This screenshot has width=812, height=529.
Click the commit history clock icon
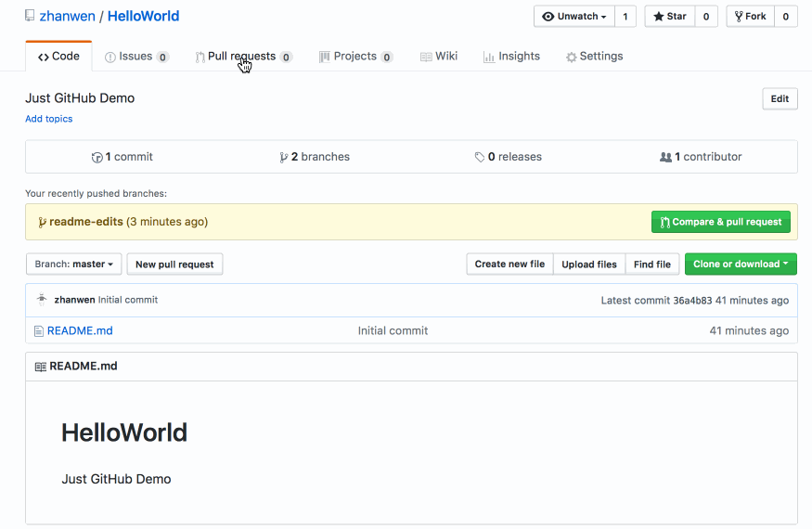[97, 158]
